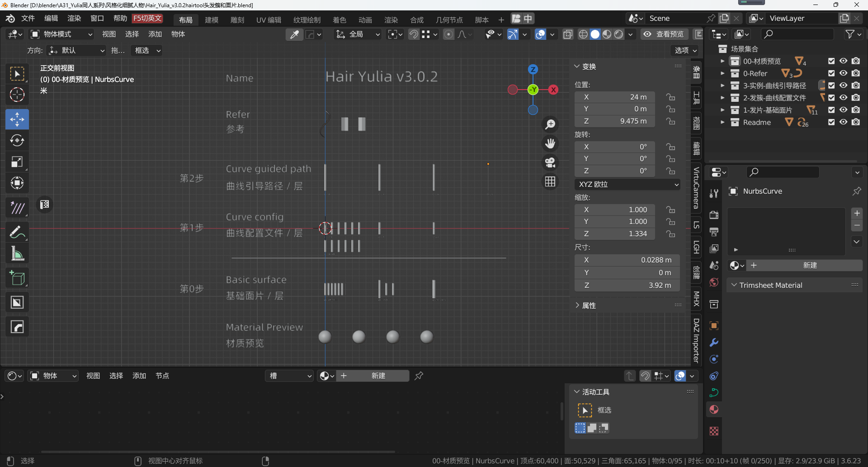Screen dimensions: 868x467
Task: Expand the 属性 panel section
Action: (589, 305)
